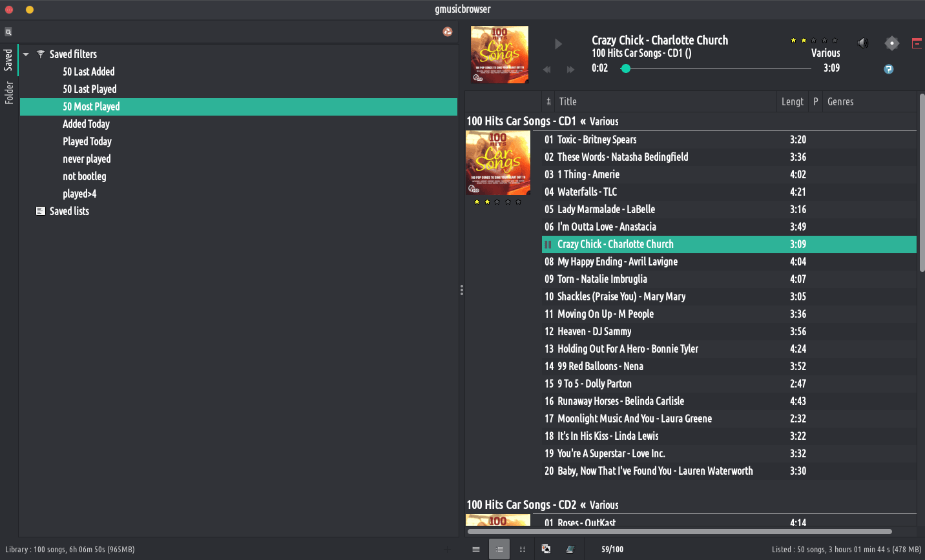Click the volume speaker icon
The height and width of the screenshot is (560, 925).
[x=862, y=43]
